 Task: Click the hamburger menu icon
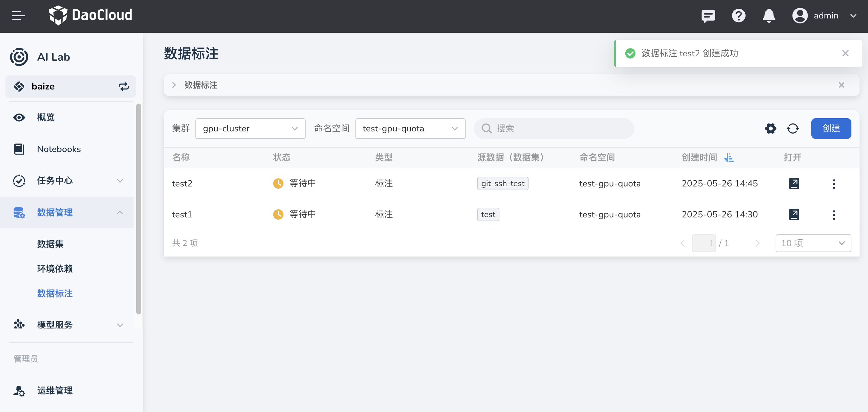click(18, 15)
